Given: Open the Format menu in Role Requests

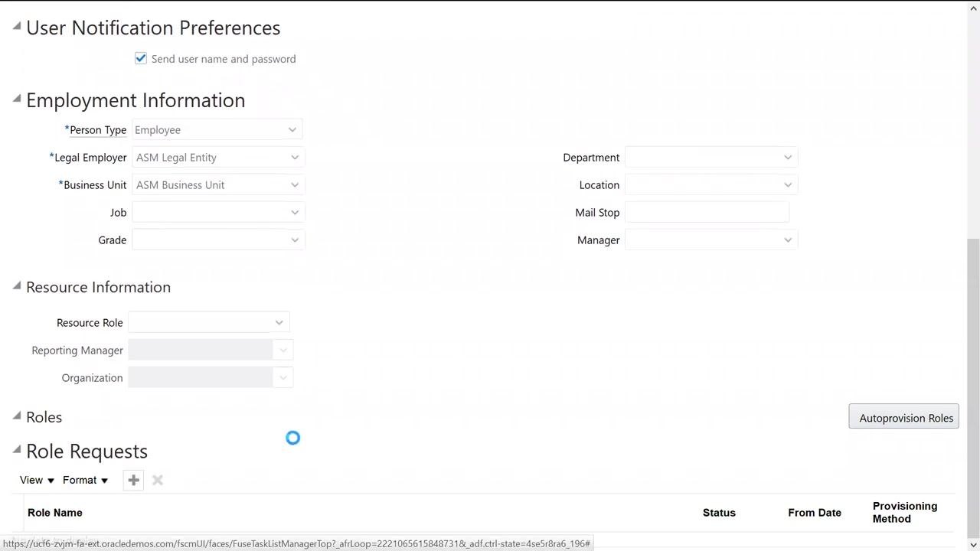Looking at the screenshot, I should click(86, 480).
